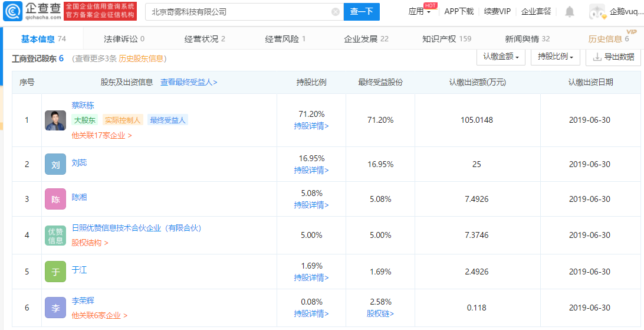This screenshot has width=644, height=330.
Task: Click the 陈 avatar icon for 陈湘
Action: pyautogui.click(x=55, y=200)
